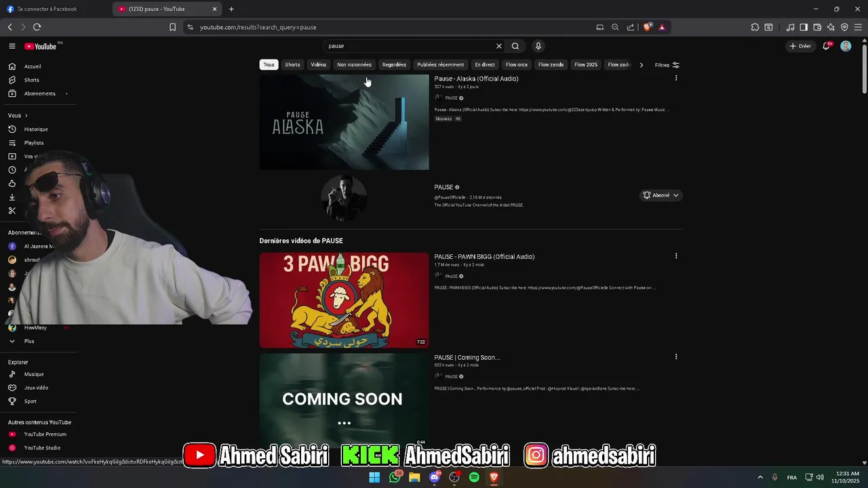The image size is (868, 488).
Task: Open Pause - Alaska (Official Audio) title
Action: (x=476, y=79)
